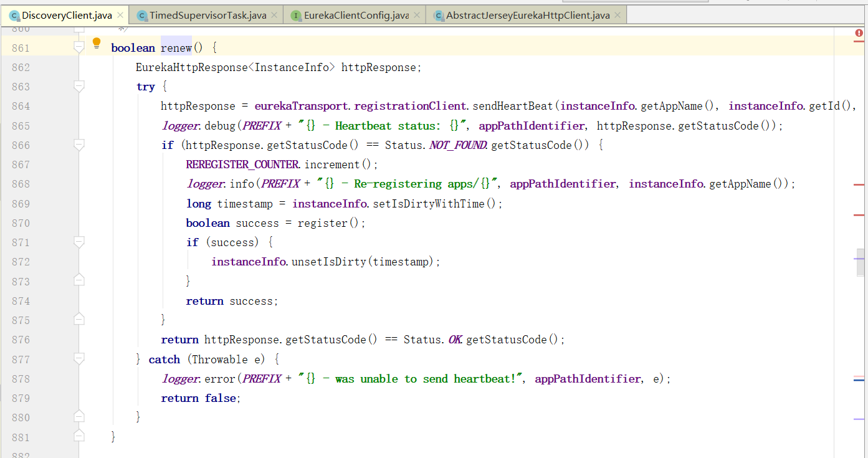Click the fold end marker on line 875
This screenshot has width=868, height=458.
click(79, 320)
